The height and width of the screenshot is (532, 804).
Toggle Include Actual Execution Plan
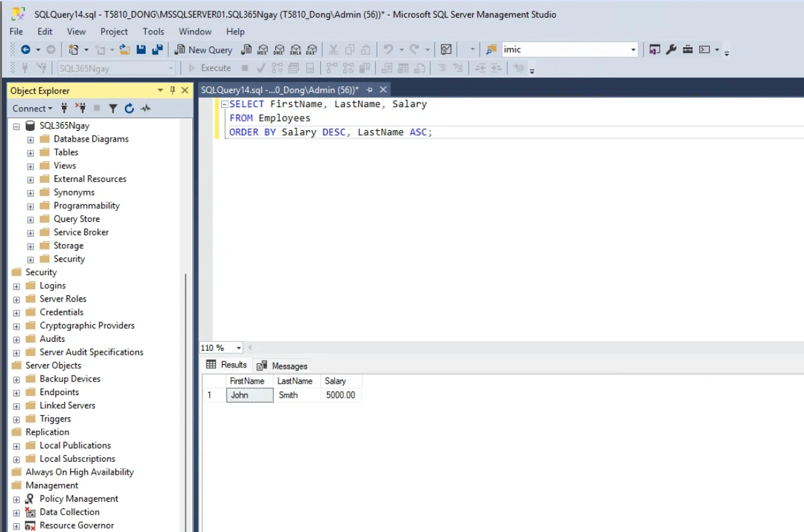click(x=332, y=68)
